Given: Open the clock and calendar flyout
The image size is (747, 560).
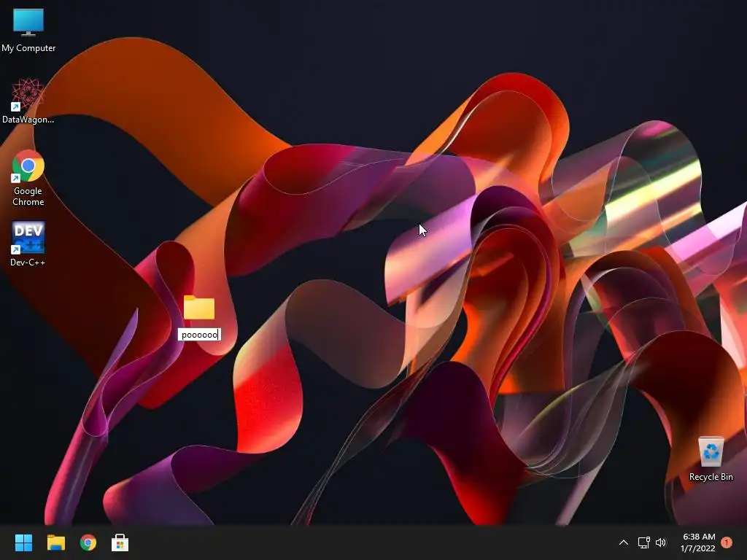Looking at the screenshot, I should [x=698, y=542].
